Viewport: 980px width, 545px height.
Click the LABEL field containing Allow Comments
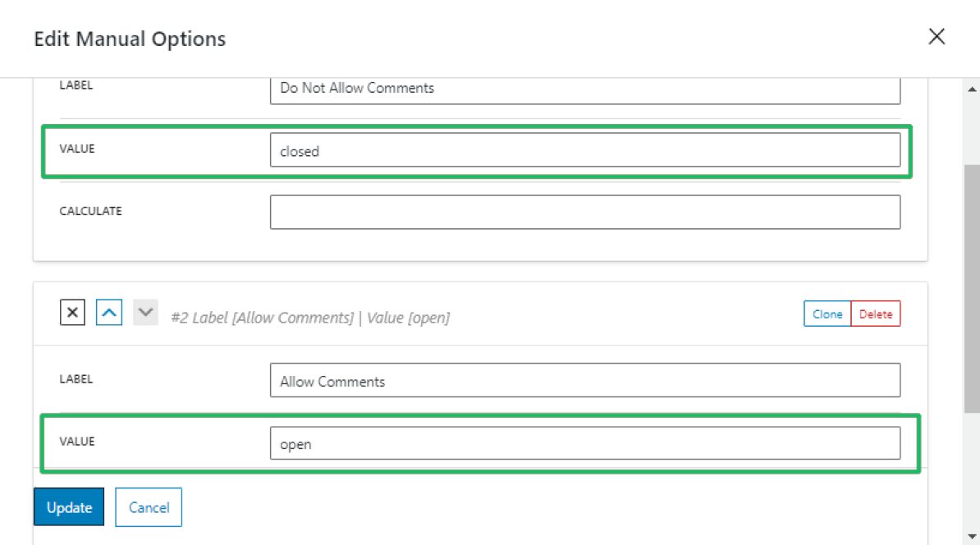tap(585, 380)
